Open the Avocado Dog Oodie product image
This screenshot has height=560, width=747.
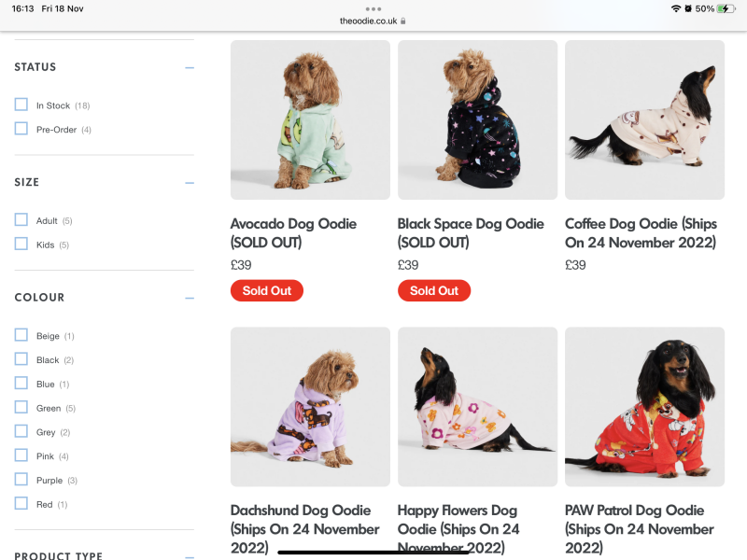(x=310, y=120)
